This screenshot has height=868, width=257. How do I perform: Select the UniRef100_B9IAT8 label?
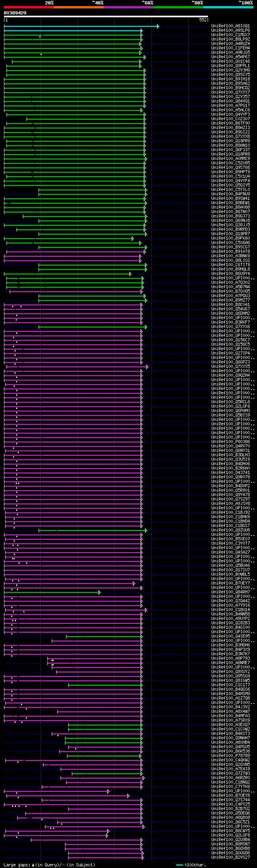[x=230, y=252]
